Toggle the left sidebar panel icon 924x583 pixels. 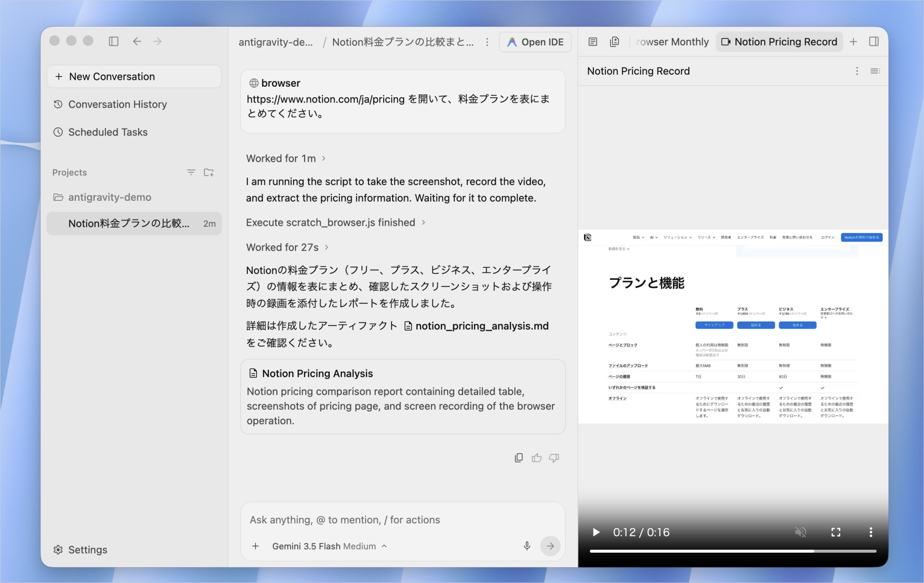point(114,41)
